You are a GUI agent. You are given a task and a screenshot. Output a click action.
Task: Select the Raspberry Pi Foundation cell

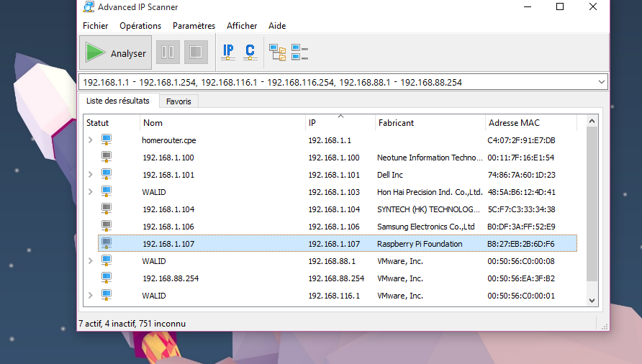pos(420,244)
